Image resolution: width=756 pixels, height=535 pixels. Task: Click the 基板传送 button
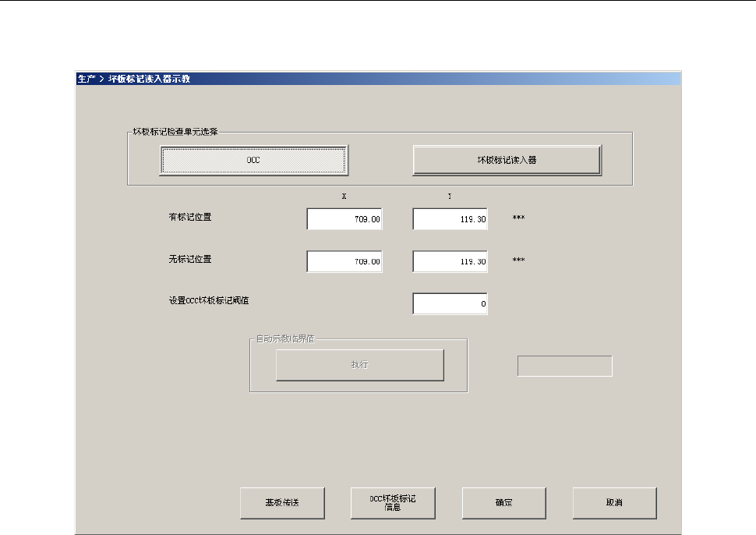pyautogui.click(x=283, y=503)
